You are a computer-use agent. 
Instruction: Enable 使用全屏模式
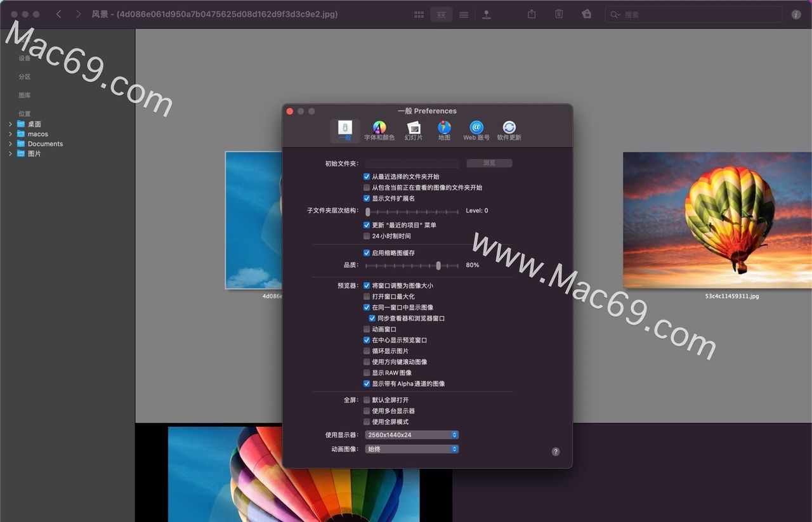pyautogui.click(x=367, y=422)
